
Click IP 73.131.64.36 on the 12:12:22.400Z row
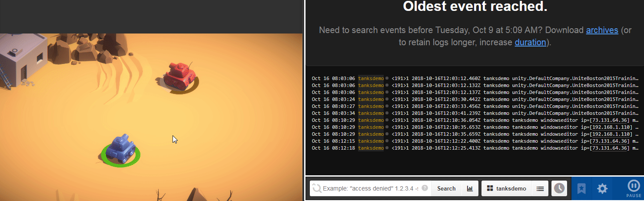(609, 141)
